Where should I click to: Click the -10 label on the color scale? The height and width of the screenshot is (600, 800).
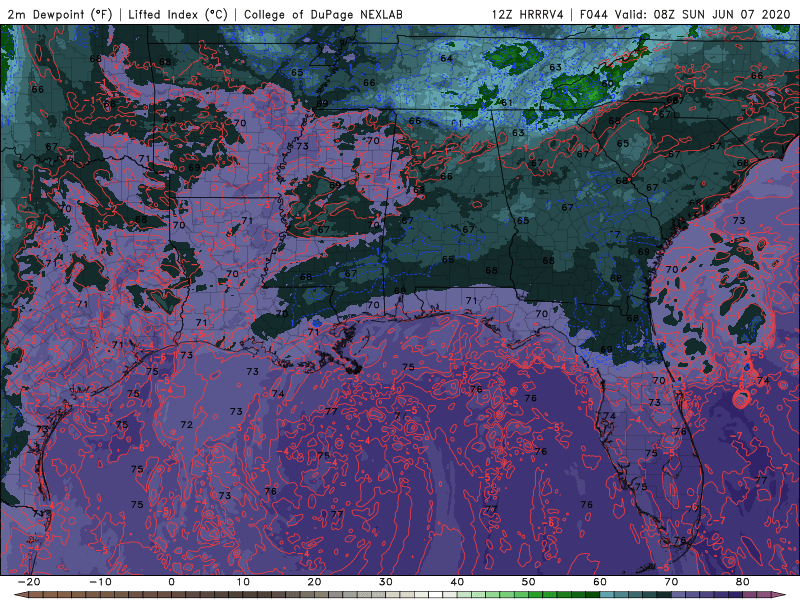click(100, 582)
